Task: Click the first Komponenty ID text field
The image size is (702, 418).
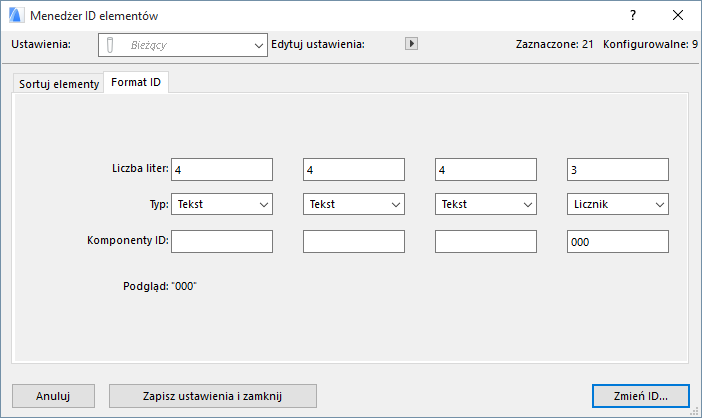Action: (x=222, y=241)
